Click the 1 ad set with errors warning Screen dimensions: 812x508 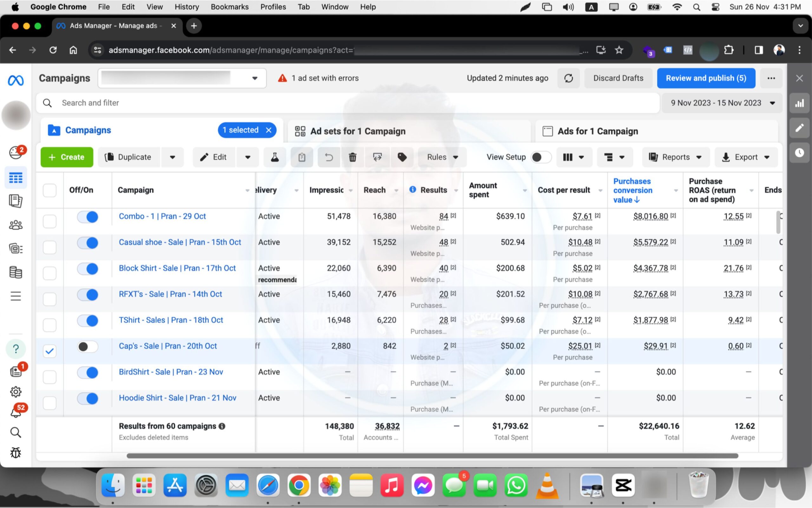318,78
